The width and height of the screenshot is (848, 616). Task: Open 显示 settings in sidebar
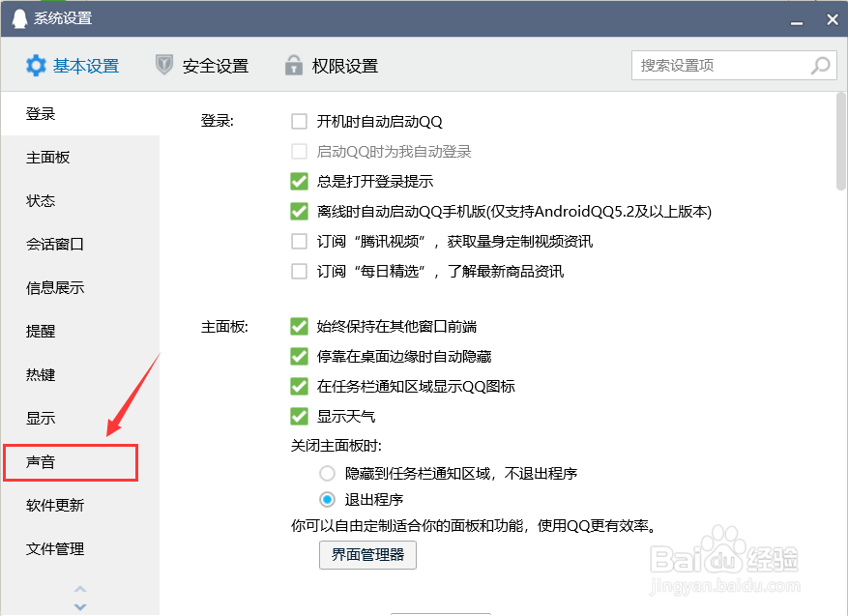coord(80,418)
